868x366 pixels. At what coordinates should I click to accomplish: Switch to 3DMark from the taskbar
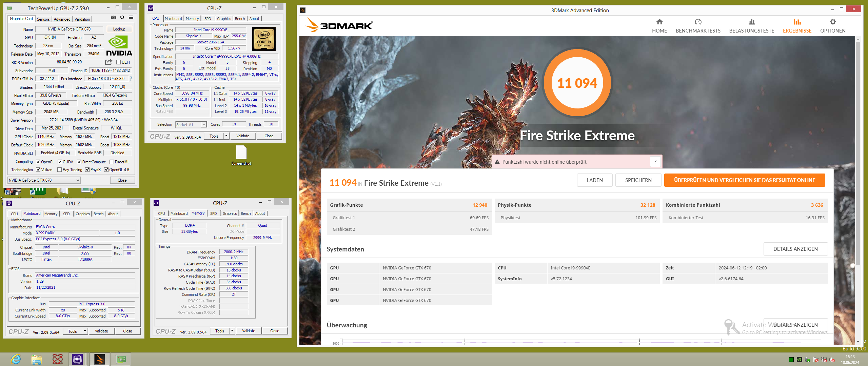[x=99, y=359]
